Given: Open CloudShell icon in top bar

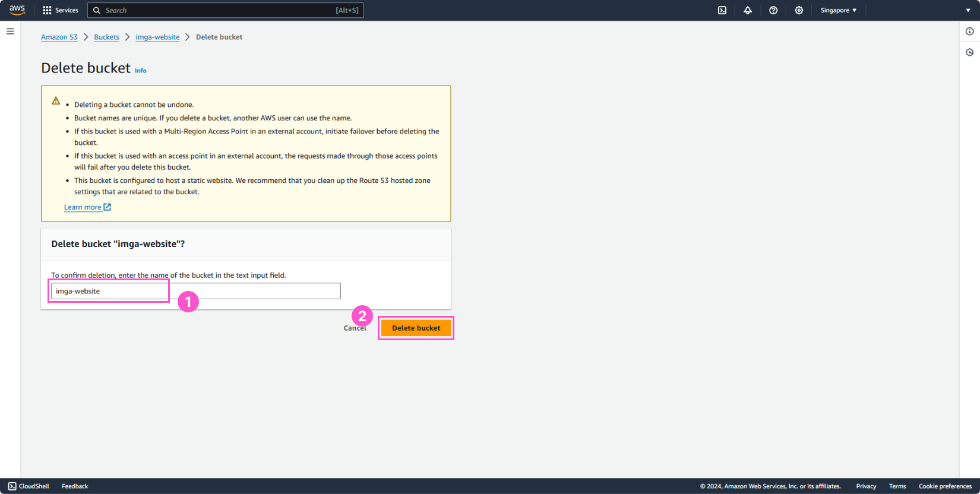Looking at the screenshot, I should (722, 10).
